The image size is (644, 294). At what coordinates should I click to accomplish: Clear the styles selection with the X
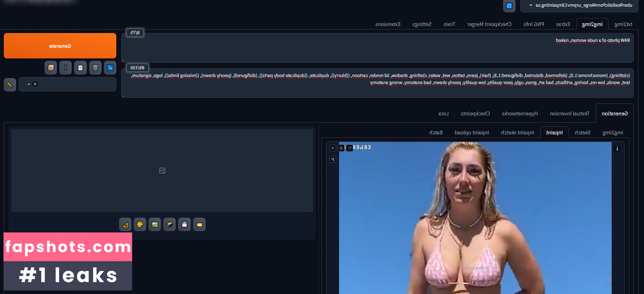[35, 84]
